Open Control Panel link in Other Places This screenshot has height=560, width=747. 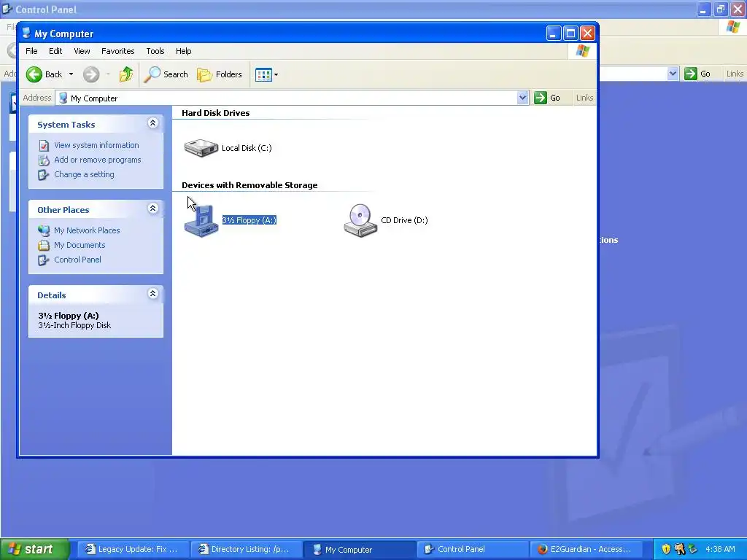(77, 260)
